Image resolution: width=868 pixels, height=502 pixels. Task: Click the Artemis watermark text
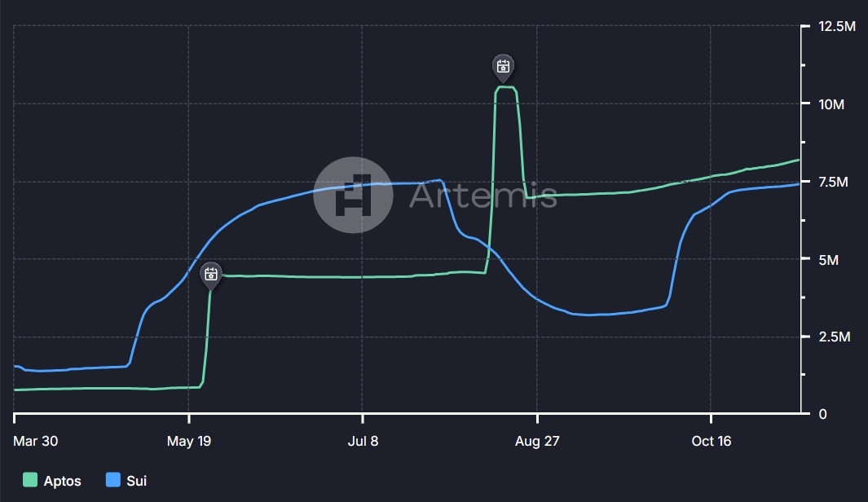click(x=482, y=195)
